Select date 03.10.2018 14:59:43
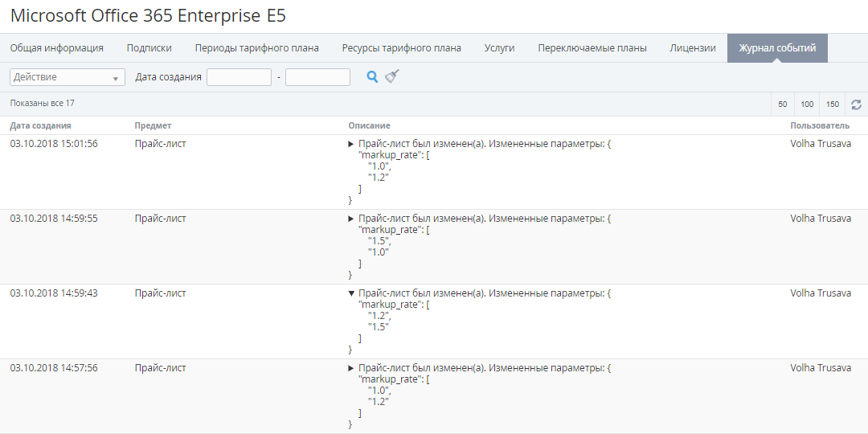This screenshot has height=434, width=868. [54, 293]
